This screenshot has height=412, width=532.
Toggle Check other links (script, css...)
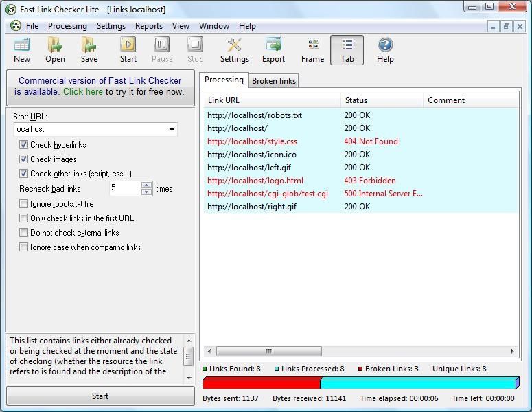(23, 174)
